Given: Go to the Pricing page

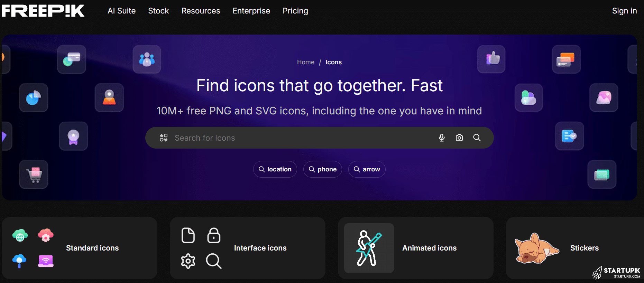Looking at the screenshot, I should coord(295,11).
